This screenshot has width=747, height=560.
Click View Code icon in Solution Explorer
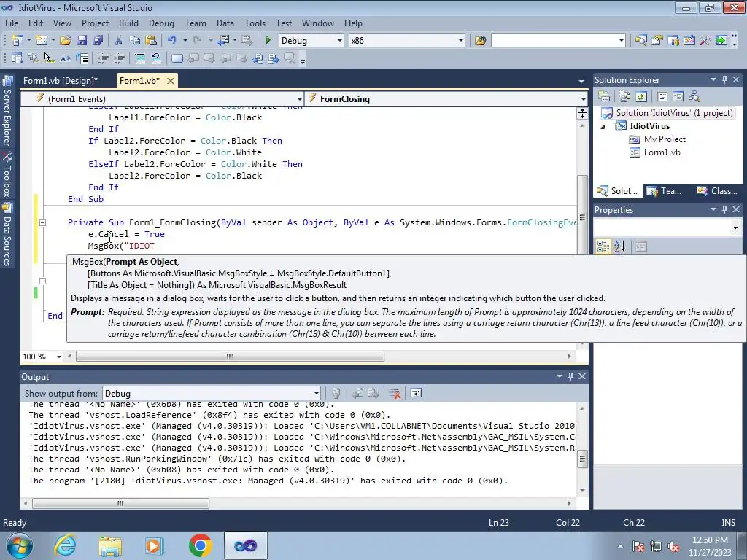[662, 97]
